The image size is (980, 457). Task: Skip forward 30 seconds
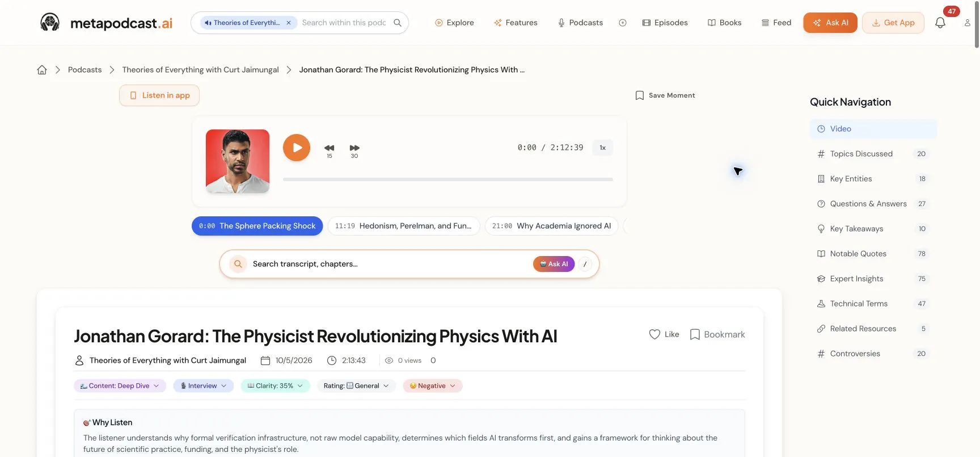354,150
